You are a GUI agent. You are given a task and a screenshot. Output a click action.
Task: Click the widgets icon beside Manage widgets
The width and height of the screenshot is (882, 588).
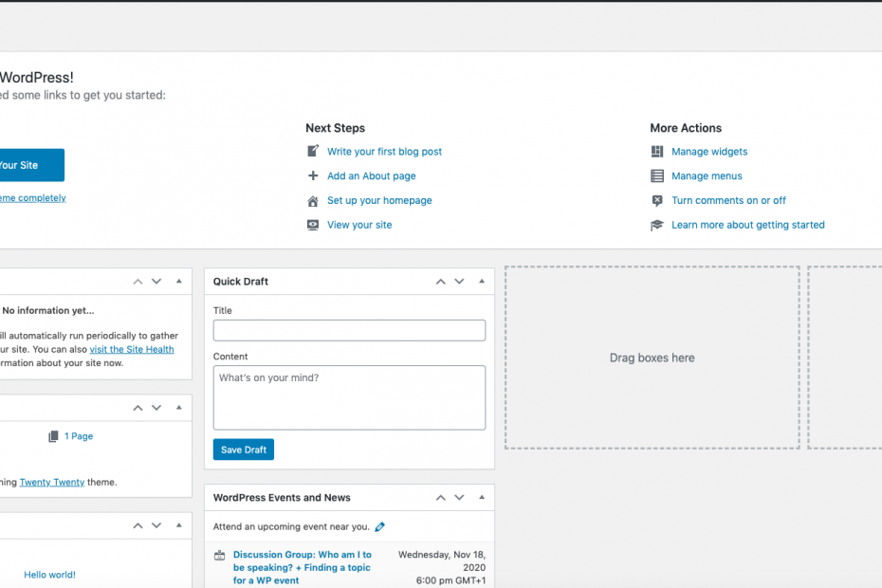click(x=657, y=152)
